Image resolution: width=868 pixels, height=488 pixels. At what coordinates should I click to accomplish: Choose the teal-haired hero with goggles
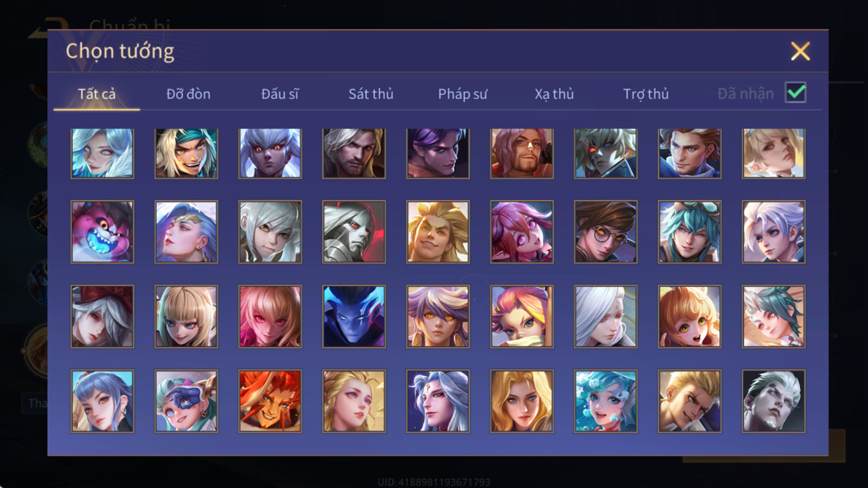coord(690,232)
